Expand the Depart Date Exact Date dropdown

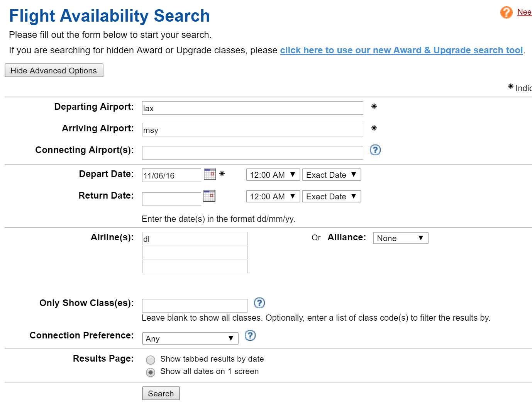click(331, 175)
